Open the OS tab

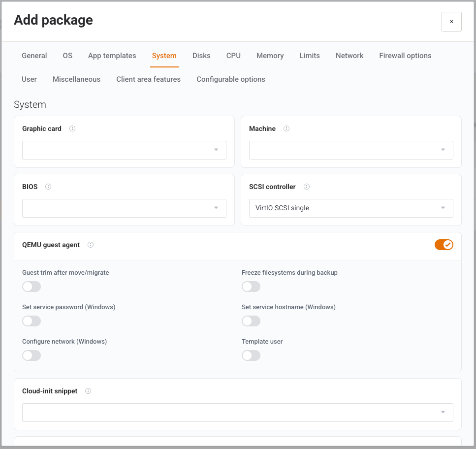pyautogui.click(x=67, y=56)
